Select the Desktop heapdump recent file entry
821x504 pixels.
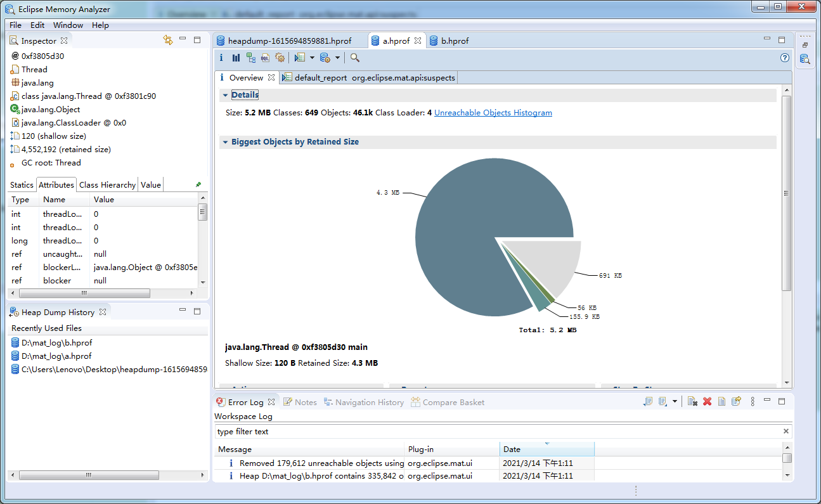click(x=109, y=369)
